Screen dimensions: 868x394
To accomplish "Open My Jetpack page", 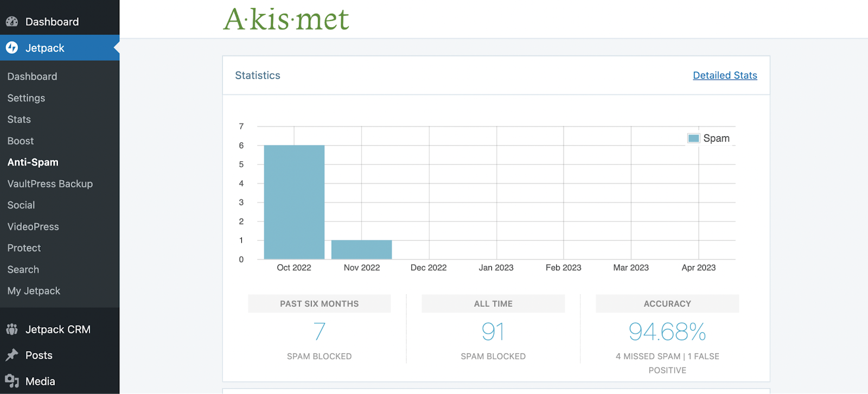I will (x=34, y=291).
